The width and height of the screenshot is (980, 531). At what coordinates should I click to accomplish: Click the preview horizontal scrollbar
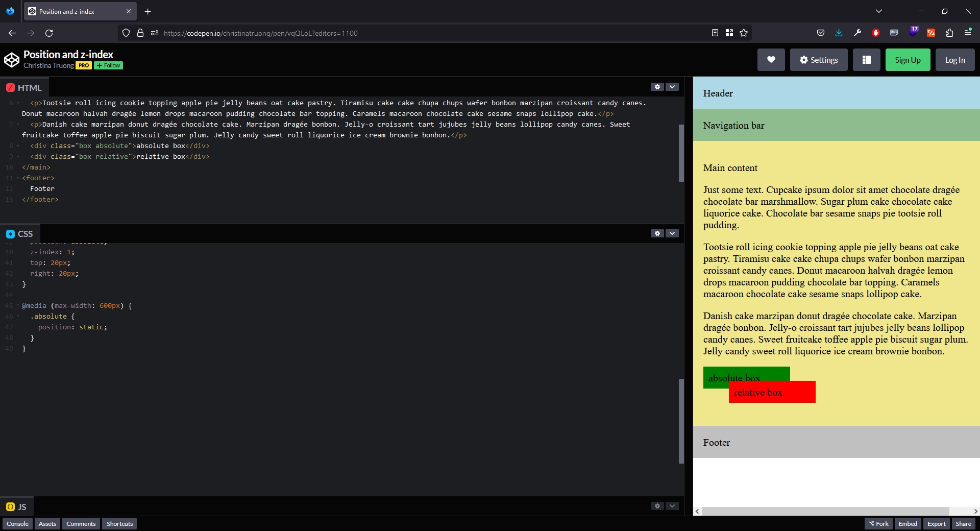point(825,511)
